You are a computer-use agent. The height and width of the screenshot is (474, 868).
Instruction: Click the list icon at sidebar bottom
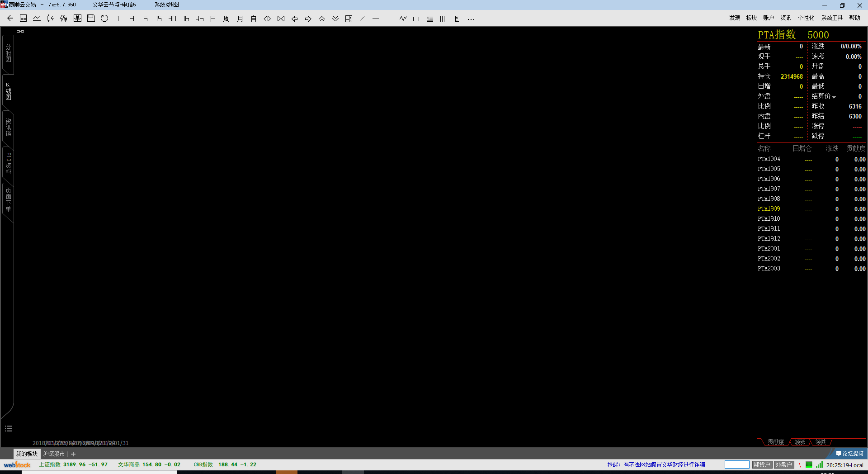[x=9, y=428]
